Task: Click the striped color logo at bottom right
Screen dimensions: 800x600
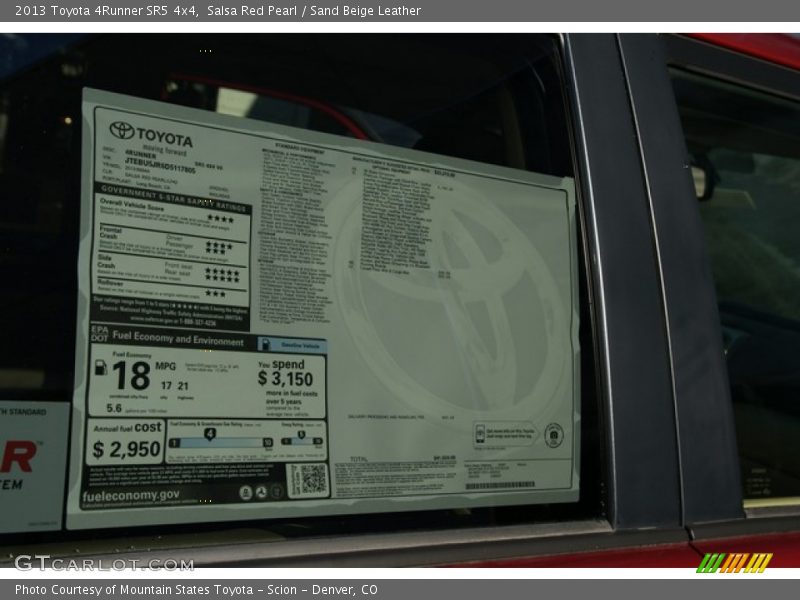Action: pos(734,562)
